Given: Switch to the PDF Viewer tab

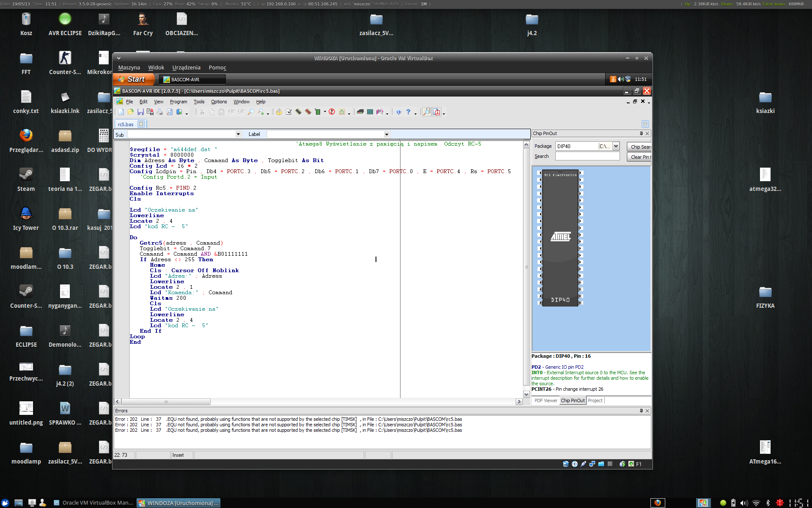Looking at the screenshot, I should tap(546, 400).
